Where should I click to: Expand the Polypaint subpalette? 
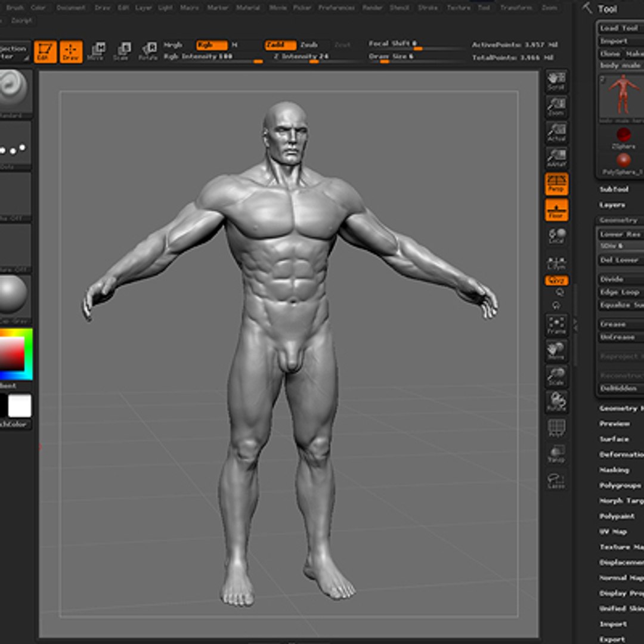[617, 516]
